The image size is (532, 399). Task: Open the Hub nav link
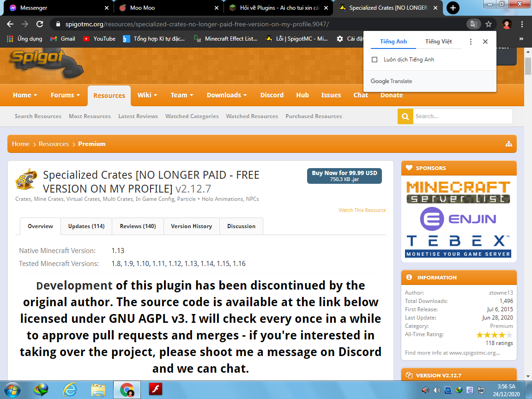(302, 95)
